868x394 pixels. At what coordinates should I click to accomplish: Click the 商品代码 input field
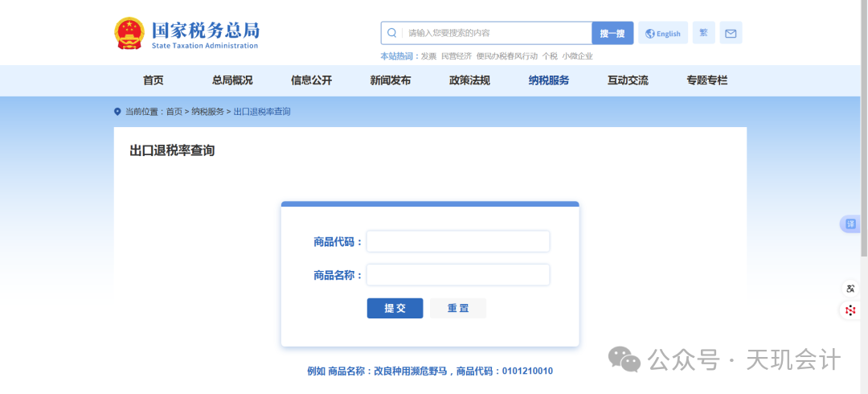458,241
